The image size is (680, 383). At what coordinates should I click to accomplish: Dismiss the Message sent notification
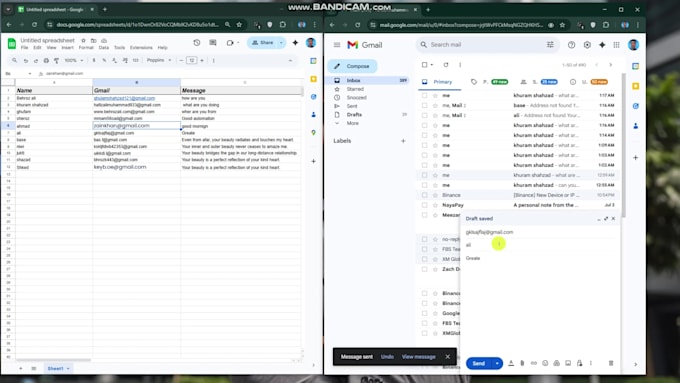[x=448, y=357]
